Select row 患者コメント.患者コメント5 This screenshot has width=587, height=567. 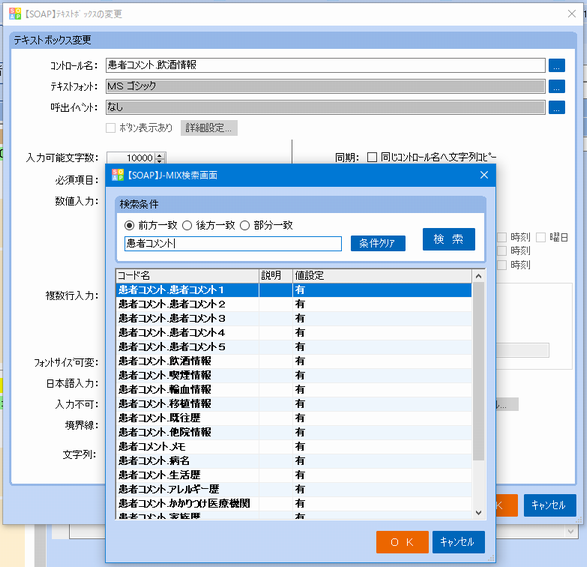click(294, 347)
